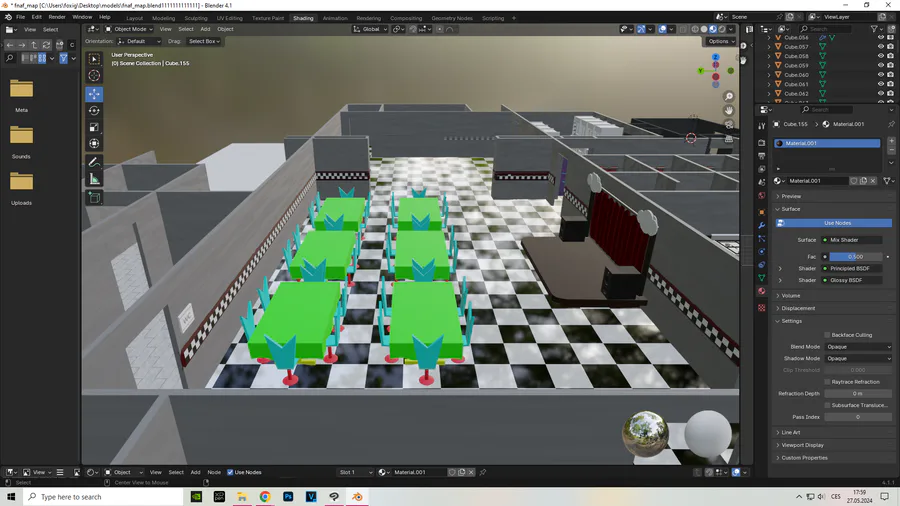The width and height of the screenshot is (900, 506).
Task: Open the File menu
Action: click(20, 17)
